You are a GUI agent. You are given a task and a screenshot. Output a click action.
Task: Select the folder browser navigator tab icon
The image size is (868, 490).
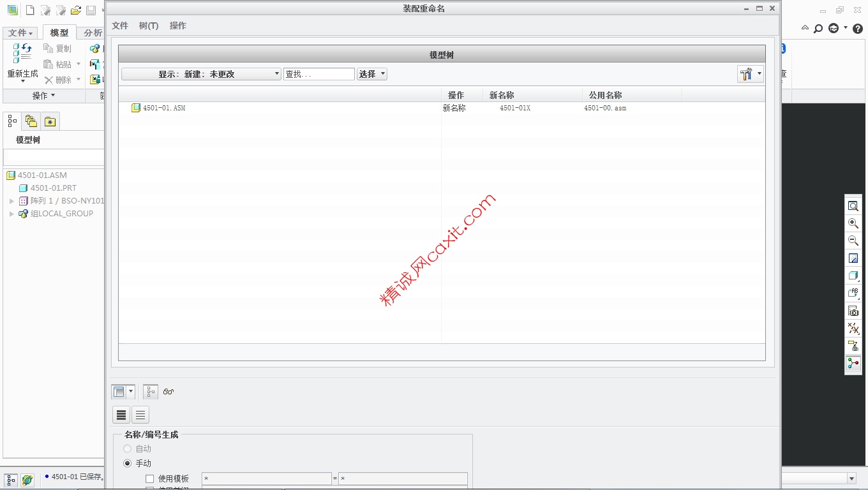pyautogui.click(x=31, y=121)
